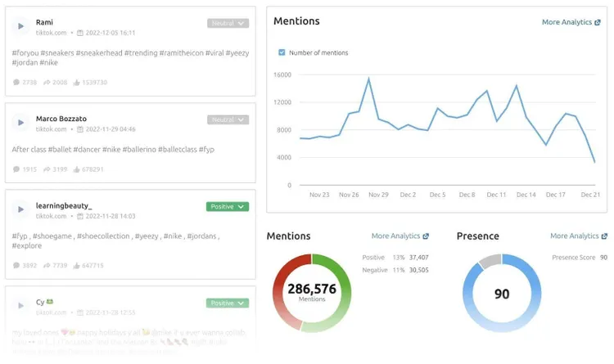The height and width of the screenshot is (364, 614).
Task: Click comments icon on Marco Bozzato post
Action: (16, 169)
